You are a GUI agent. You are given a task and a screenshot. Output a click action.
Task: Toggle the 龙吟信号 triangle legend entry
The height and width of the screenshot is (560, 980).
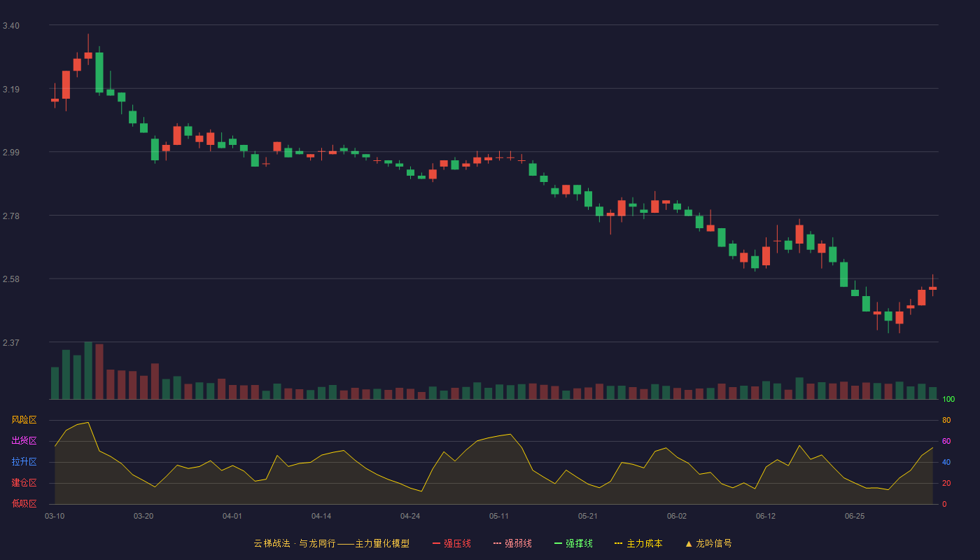708,543
